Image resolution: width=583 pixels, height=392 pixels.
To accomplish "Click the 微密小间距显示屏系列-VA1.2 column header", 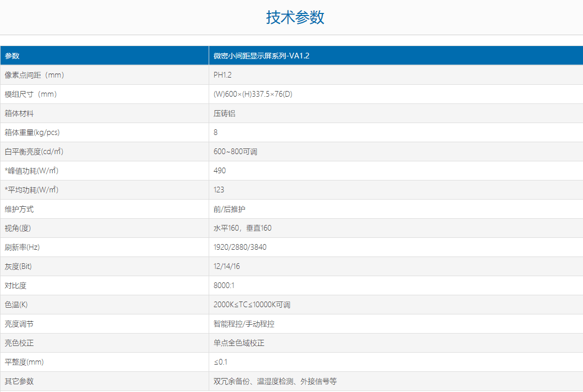I will click(x=261, y=56).
